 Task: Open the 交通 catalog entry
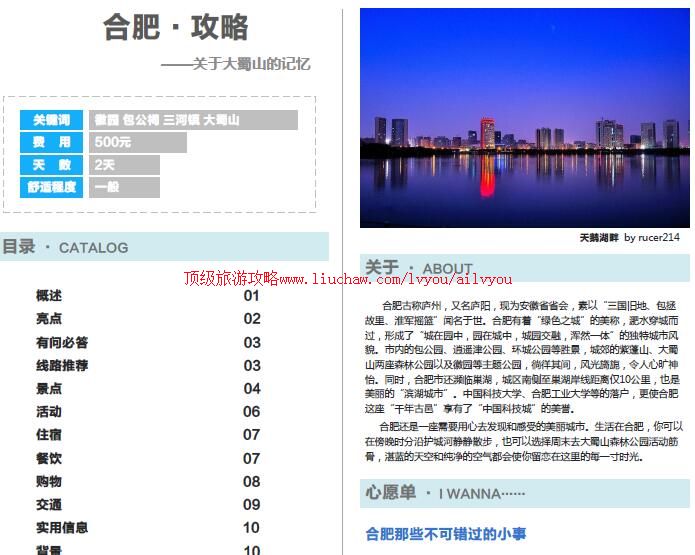(x=49, y=505)
